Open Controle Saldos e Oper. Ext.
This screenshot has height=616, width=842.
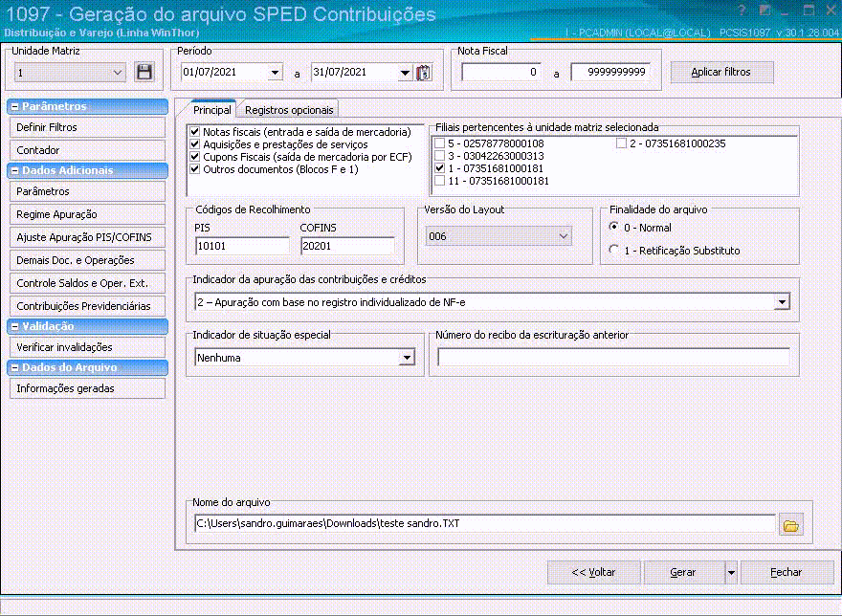(87, 283)
